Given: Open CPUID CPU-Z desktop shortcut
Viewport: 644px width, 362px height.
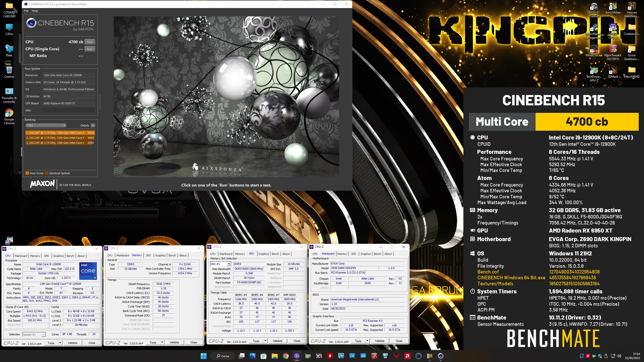Looking at the screenshot, I should pos(613,31).
